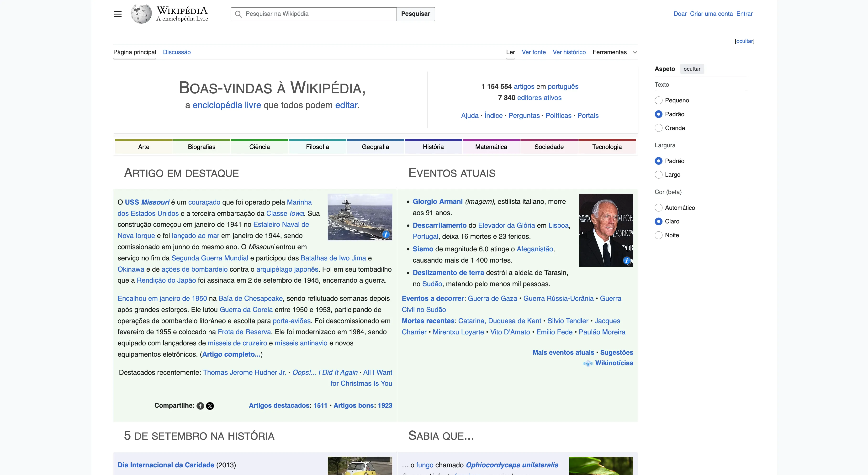This screenshot has height=475, width=868.
Task: Open the Ver histórico tab
Action: coord(569,52)
